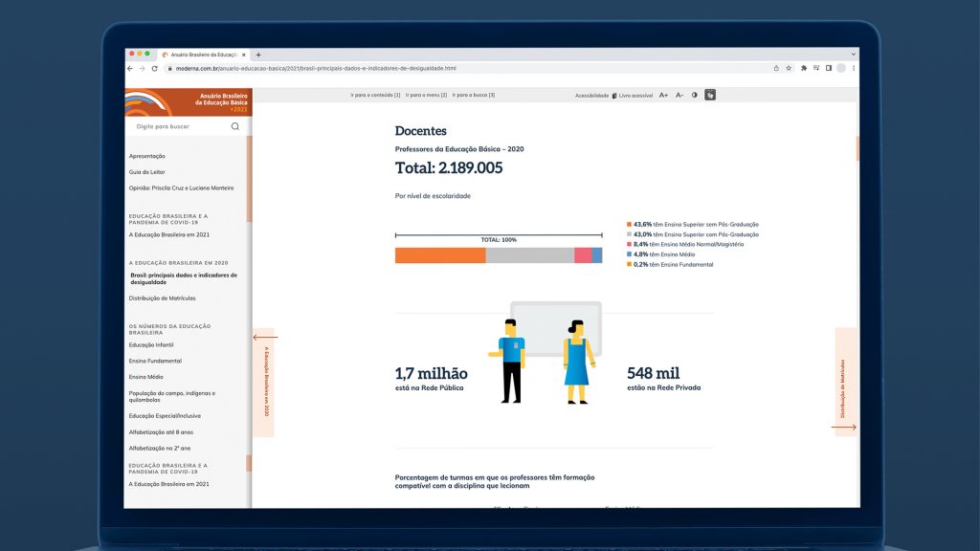This screenshot has height=551, width=980.
Task: Click the search magnifier icon in sidebar
Action: point(235,126)
